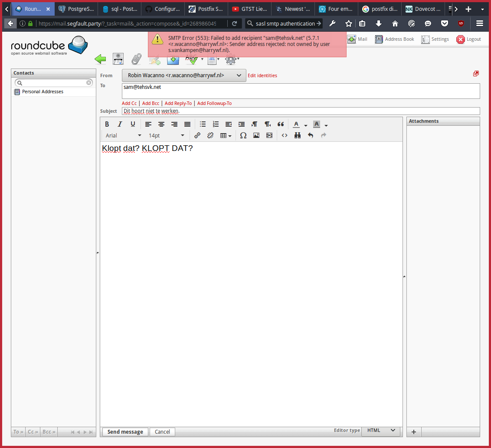Click the Omega special character icon
Viewport: 491px width, 448px height.
(x=243, y=135)
